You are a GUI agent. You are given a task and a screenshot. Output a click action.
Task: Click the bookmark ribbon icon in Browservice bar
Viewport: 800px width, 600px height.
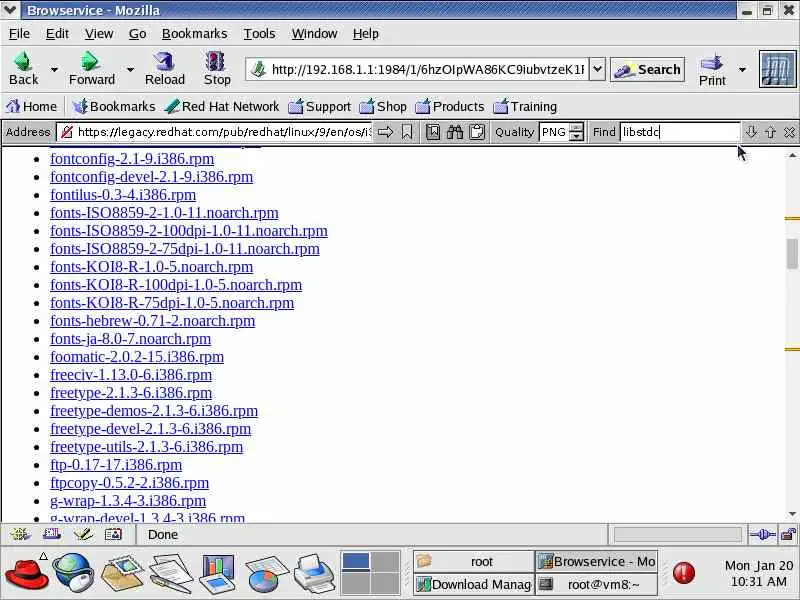(x=407, y=132)
